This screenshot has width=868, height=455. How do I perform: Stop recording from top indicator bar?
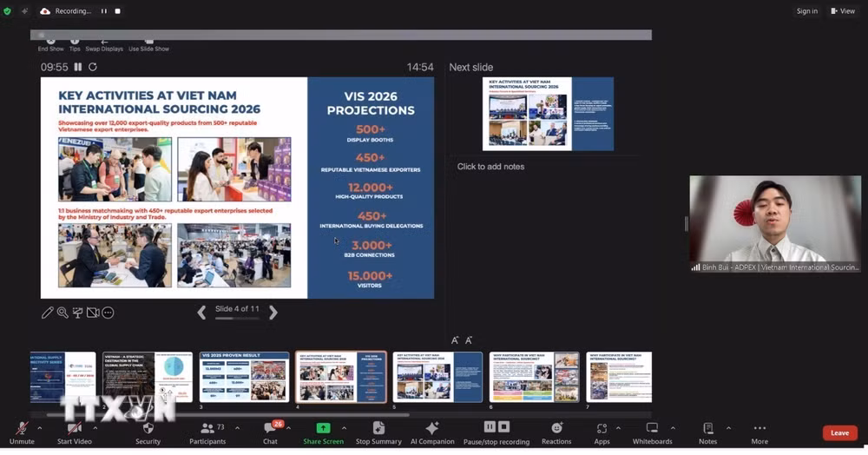pyautogui.click(x=117, y=11)
